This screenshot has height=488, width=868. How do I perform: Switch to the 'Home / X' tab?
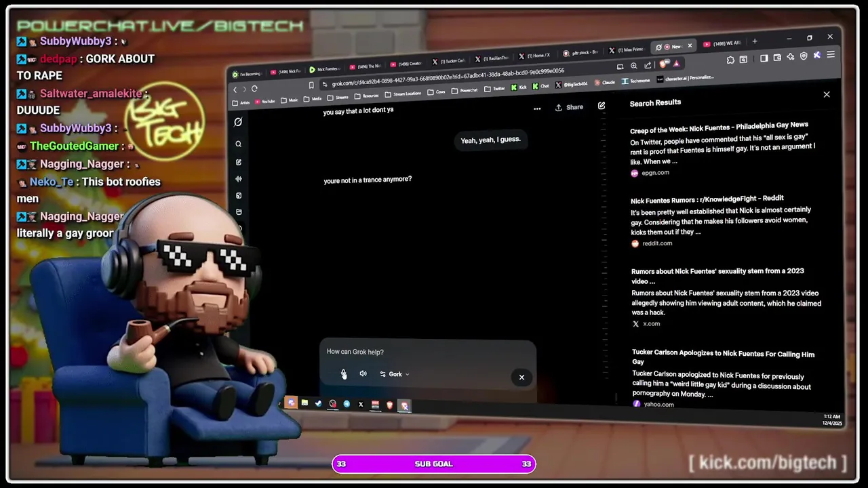(x=534, y=56)
